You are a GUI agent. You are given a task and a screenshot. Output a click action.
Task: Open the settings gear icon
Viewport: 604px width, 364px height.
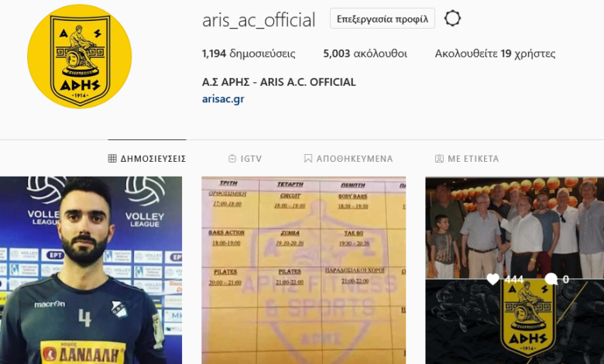[x=452, y=18]
